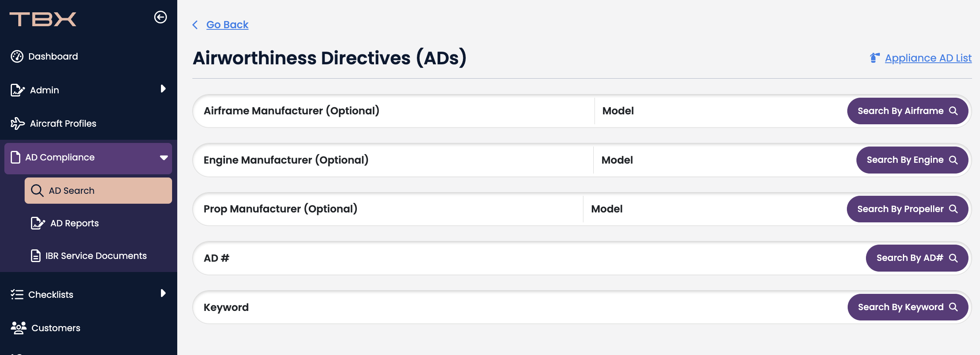Click the AD Search magnifier icon

pyautogui.click(x=37, y=191)
